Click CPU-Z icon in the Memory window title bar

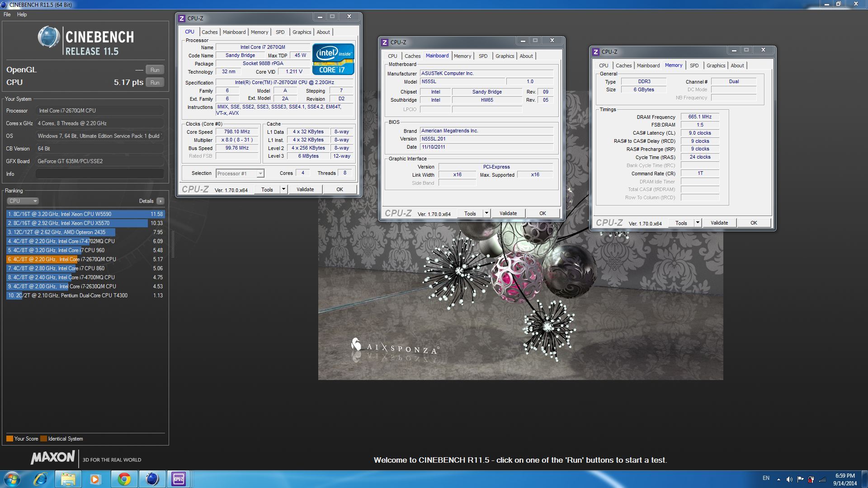click(x=596, y=52)
